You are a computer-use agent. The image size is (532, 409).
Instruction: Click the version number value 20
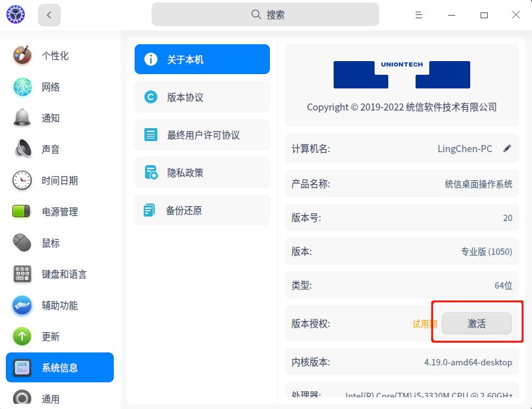(x=507, y=218)
